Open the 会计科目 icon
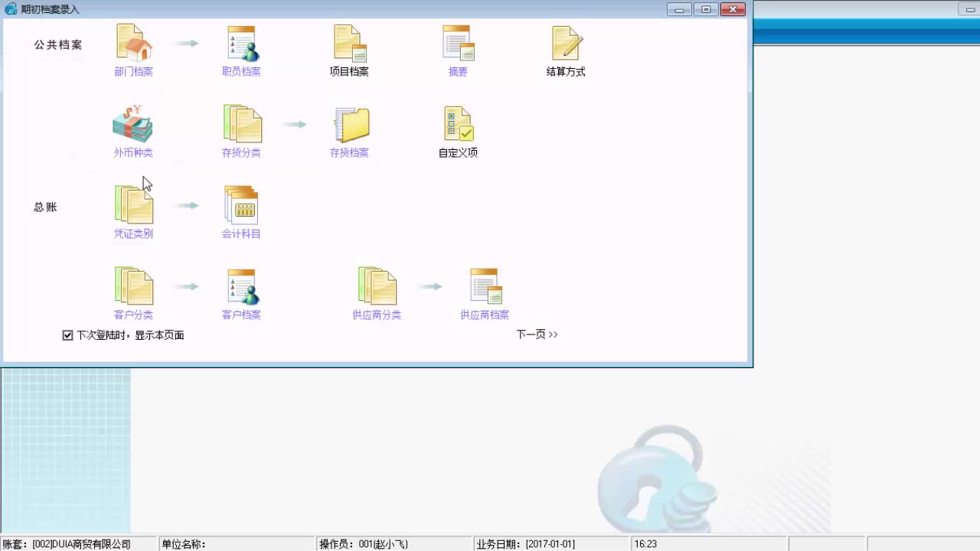Viewport: 980px width, 551px height. click(x=241, y=205)
